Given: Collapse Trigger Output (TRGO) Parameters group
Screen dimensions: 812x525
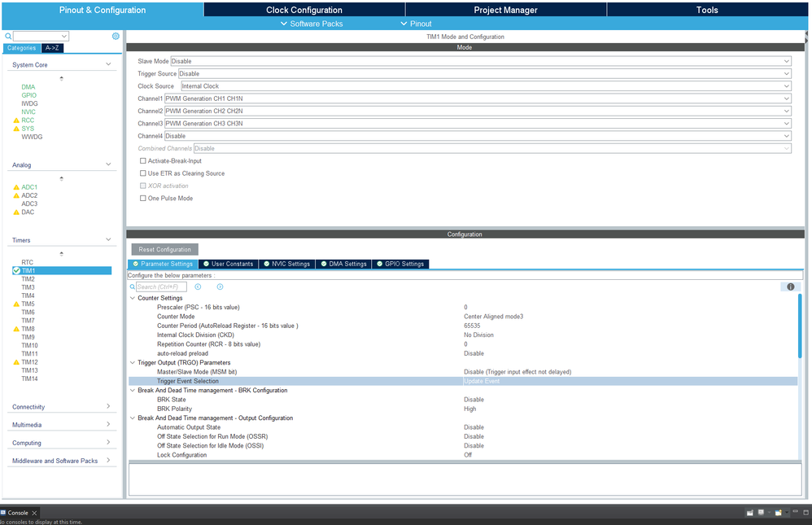Looking at the screenshot, I should click(133, 363).
